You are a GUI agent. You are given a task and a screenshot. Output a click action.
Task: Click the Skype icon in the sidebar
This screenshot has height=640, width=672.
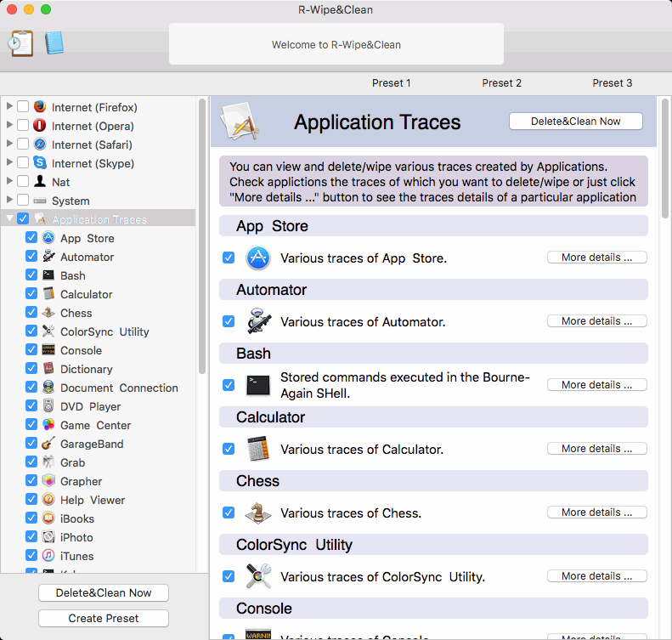click(40, 163)
